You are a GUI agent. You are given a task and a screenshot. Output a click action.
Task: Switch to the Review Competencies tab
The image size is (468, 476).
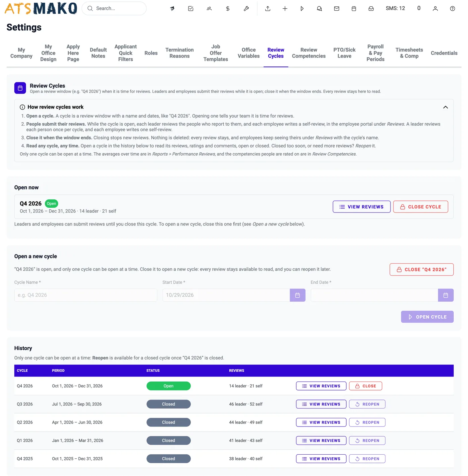pyautogui.click(x=309, y=53)
